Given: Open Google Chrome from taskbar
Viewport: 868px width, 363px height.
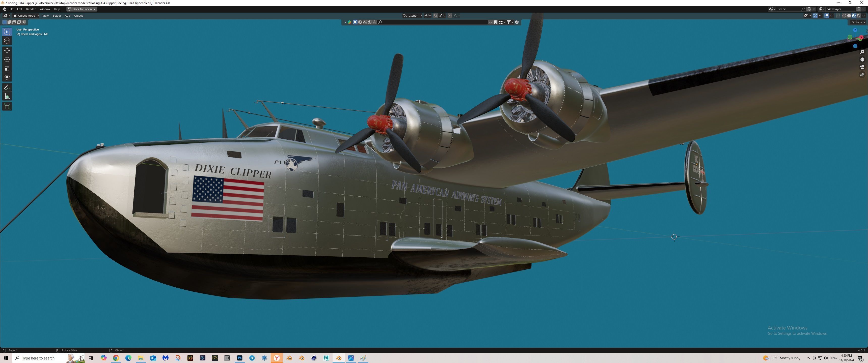Looking at the screenshot, I should tap(116, 358).
